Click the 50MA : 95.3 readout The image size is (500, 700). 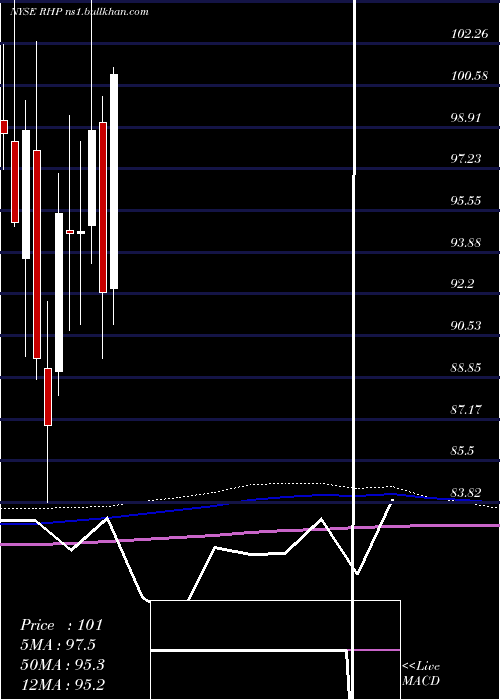[x=62, y=665]
